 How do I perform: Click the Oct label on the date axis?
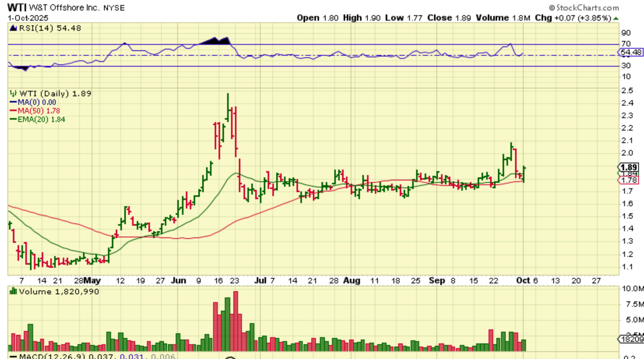point(523,280)
